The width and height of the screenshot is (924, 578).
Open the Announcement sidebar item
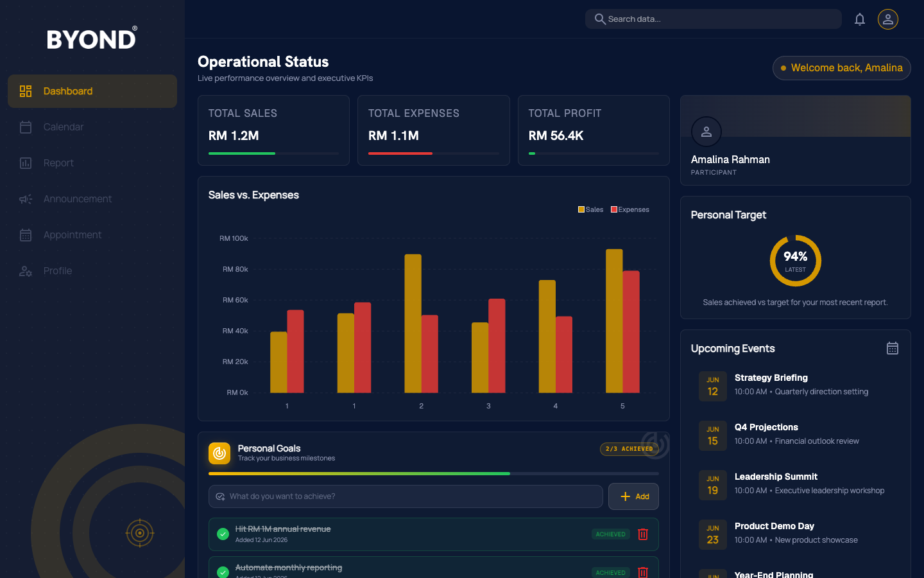(x=92, y=199)
